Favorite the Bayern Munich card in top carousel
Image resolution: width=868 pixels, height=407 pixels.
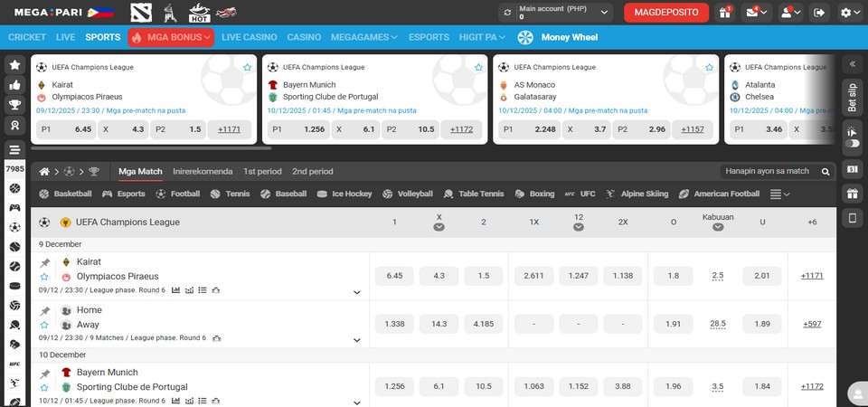[x=478, y=67]
